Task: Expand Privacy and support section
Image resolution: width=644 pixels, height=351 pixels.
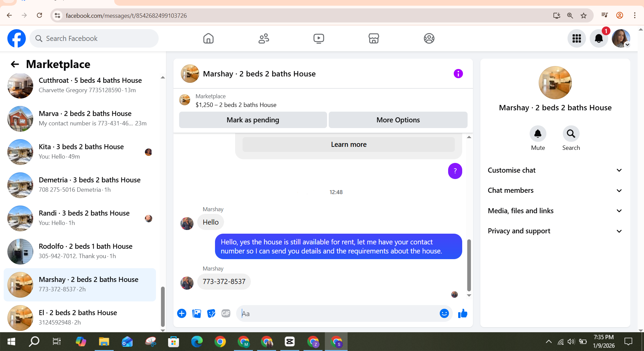Action: 555,231
